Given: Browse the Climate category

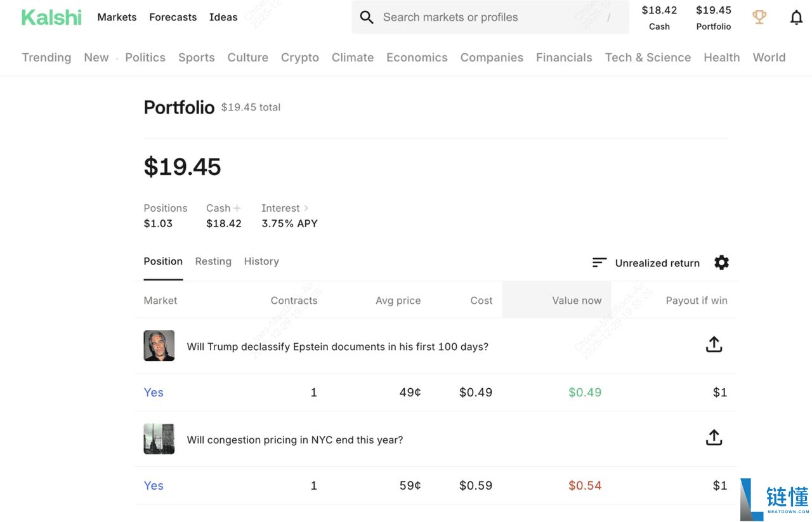Looking at the screenshot, I should click(353, 57).
